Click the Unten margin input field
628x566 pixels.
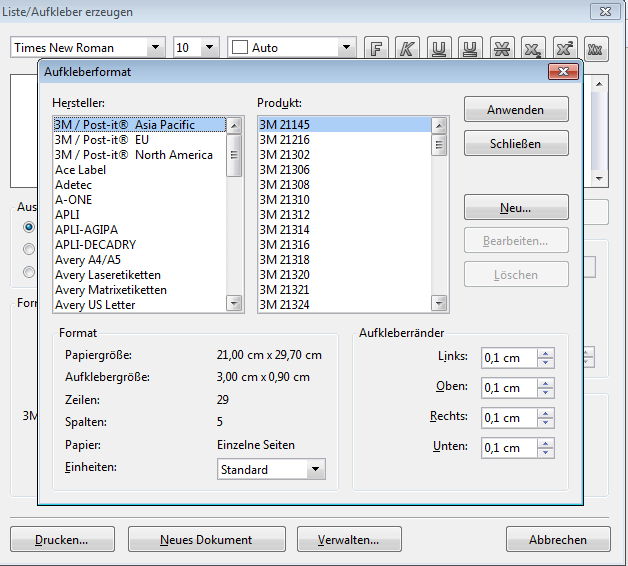(x=509, y=448)
